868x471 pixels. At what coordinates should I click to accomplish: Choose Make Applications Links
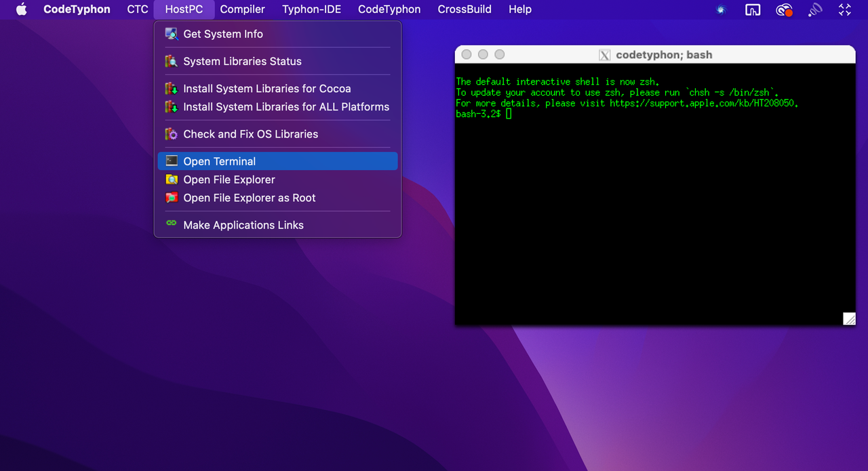tap(277, 225)
